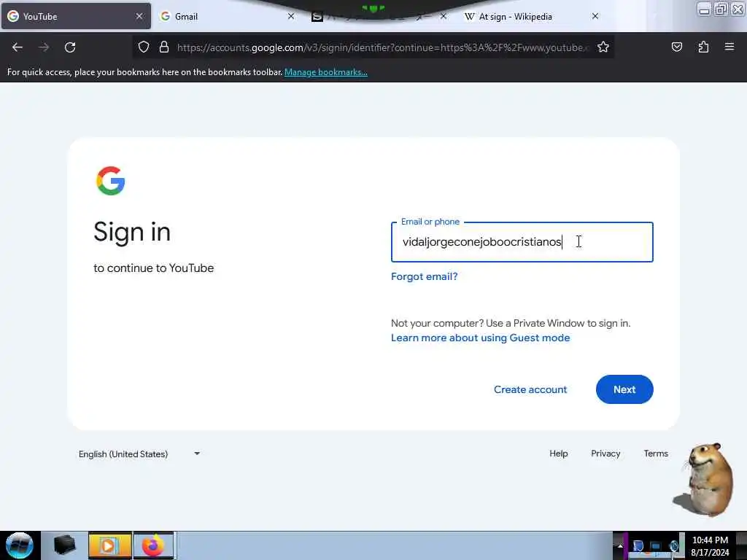Viewport: 747px width, 560px height.
Task: Bookmark this page with the star icon
Action: pos(603,47)
